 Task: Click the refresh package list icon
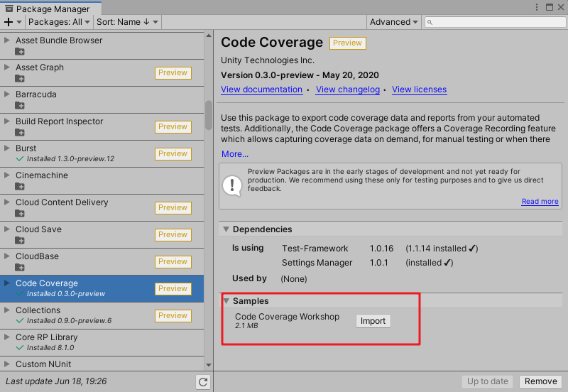[203, 382]
